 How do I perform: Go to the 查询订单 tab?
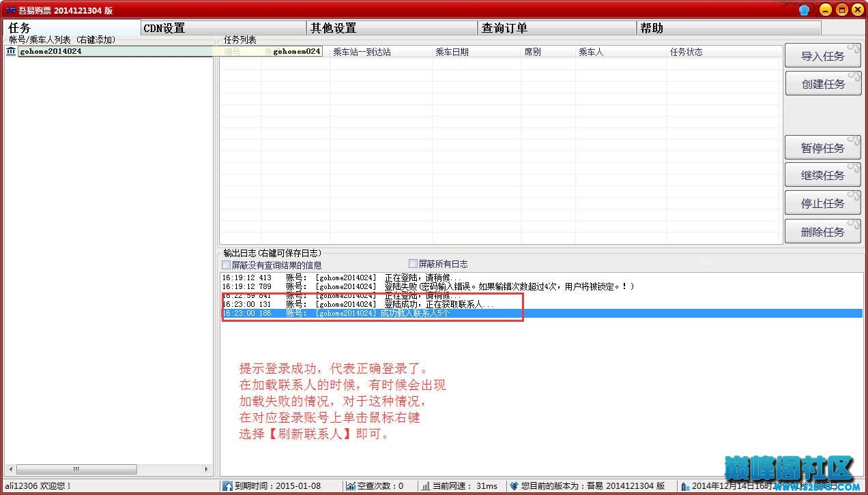click(557, 28)
